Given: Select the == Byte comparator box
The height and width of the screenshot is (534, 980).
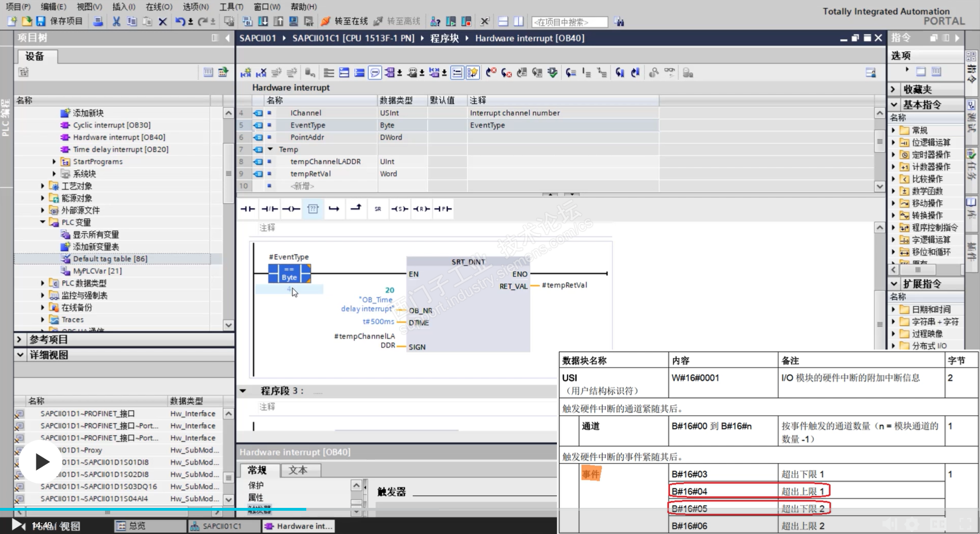Looking at the screenshot, I should click(x=289, y=273).
